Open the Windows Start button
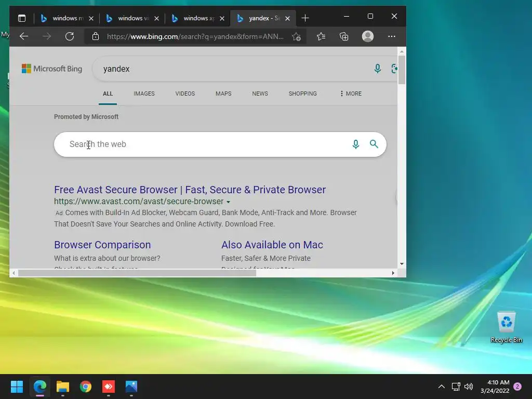532x399 pixels. pyautogui.click(x=17, y=387)
